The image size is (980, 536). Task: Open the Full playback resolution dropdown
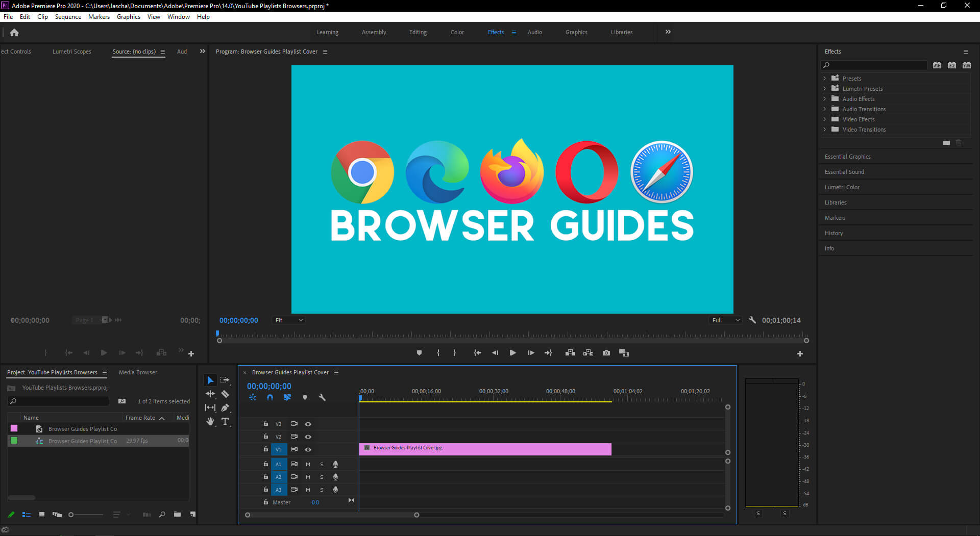point(725,320)
